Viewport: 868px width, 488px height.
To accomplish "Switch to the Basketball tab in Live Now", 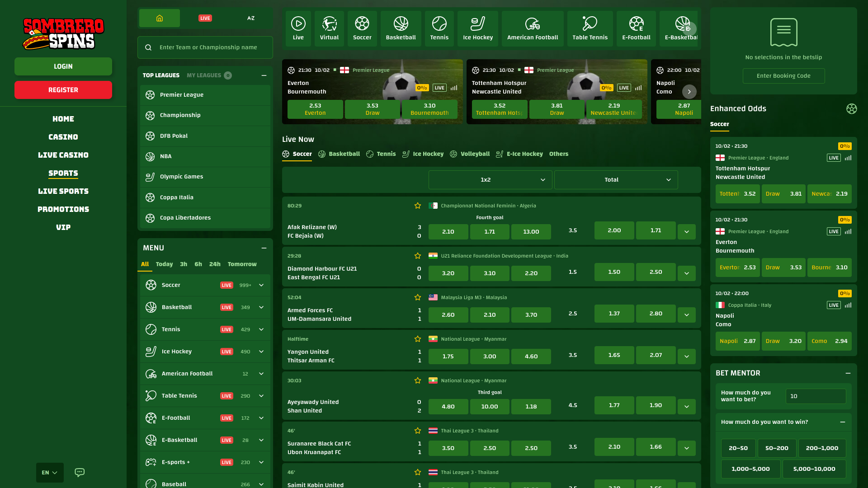I will (x=344, y=154).
